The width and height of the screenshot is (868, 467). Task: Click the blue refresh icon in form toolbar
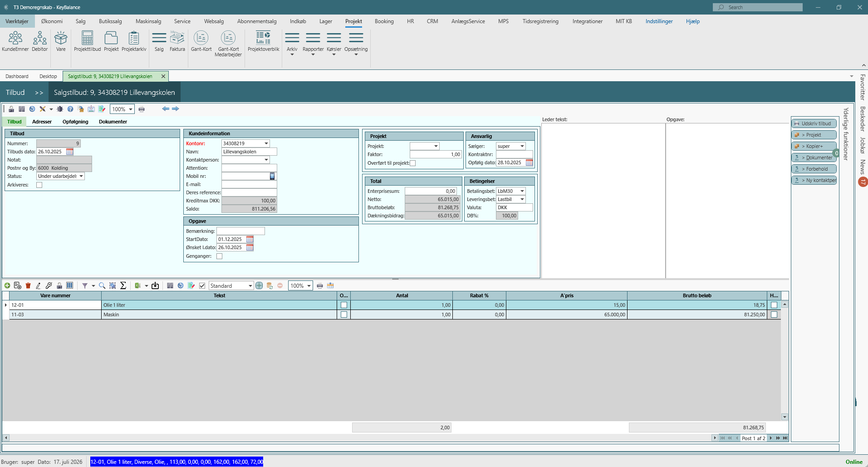pyautogui.click(x=32, y=109)
